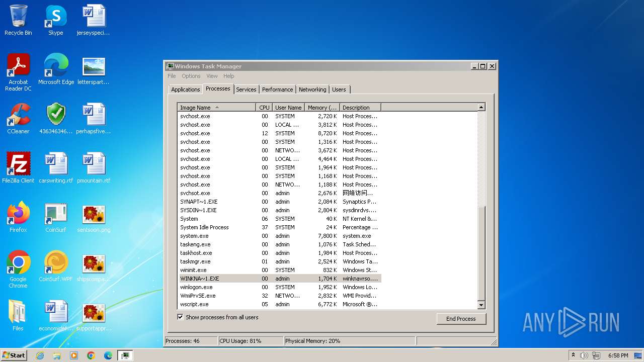Select the svchsot.exe process row
Image resolution: width=644 pixels, height=362 pixels.
tap(279, 193)
